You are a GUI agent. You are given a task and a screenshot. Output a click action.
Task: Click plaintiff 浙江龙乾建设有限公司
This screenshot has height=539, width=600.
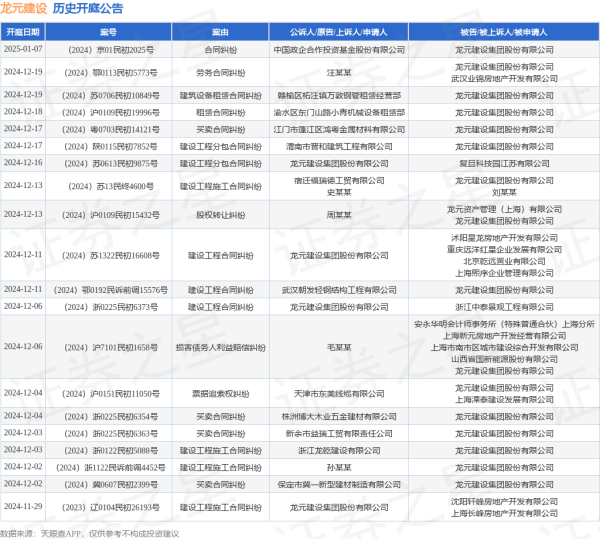tap(339, 451)
